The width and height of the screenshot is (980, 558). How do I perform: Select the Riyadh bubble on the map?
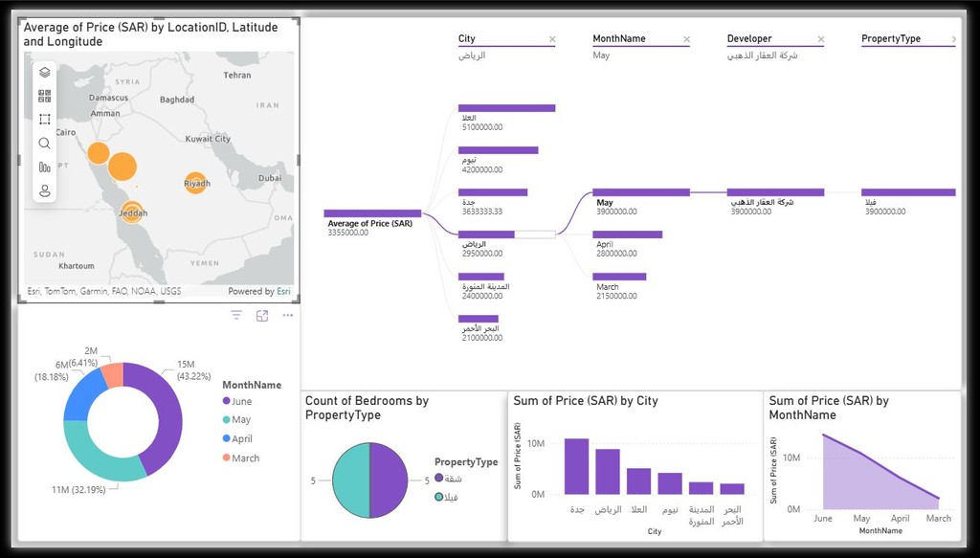click(195, 183)
